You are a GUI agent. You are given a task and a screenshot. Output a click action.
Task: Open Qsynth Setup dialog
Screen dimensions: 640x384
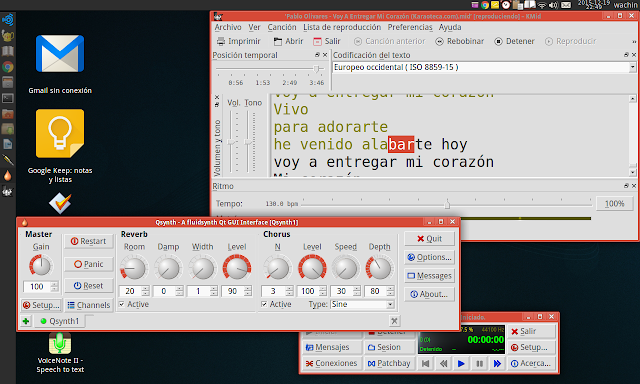point(41,305)
